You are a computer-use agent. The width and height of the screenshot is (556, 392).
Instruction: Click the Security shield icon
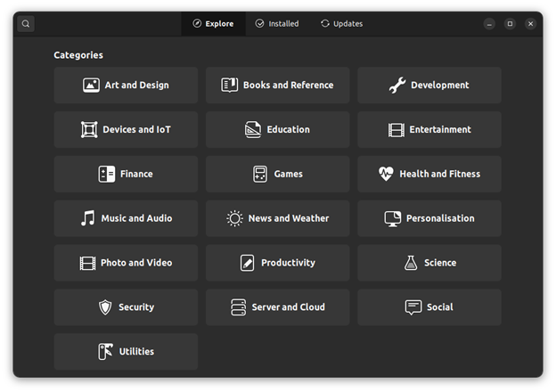pos(105,307)
